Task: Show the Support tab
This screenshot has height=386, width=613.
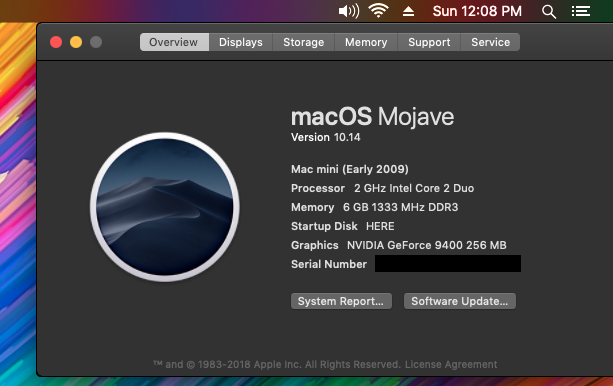Action: click(x=429, y=42)
